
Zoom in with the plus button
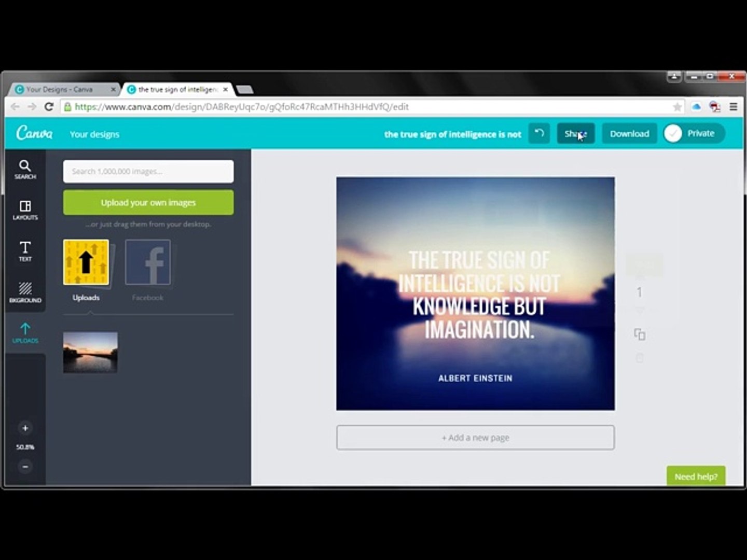pyautogui.click(x=25, y=428)
